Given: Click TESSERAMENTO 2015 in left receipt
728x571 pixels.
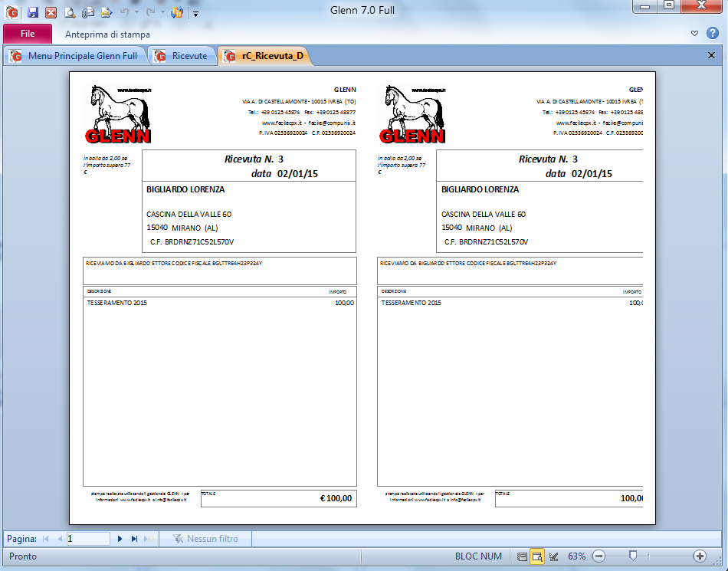Looking at the screenshot, I should click(117, 303).
